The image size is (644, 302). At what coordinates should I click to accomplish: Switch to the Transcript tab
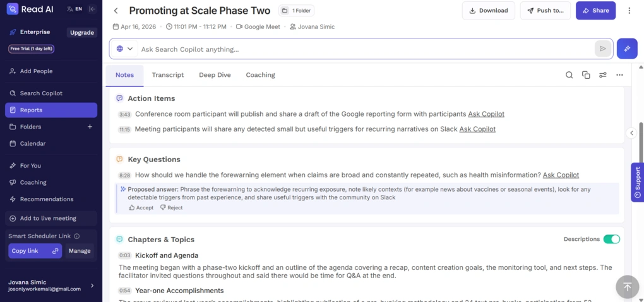(x=167, y=75)
